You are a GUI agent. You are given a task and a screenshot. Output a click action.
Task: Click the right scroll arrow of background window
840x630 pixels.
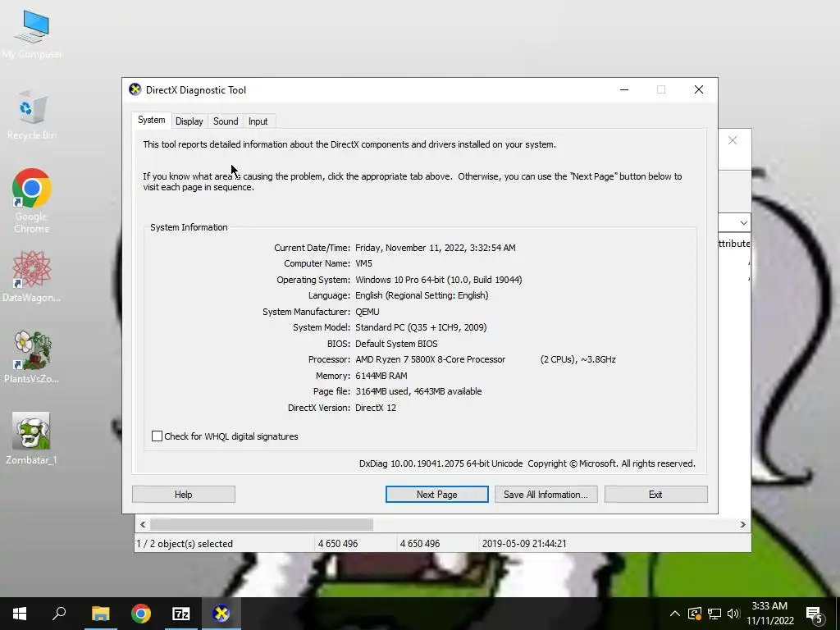(742, 524)
